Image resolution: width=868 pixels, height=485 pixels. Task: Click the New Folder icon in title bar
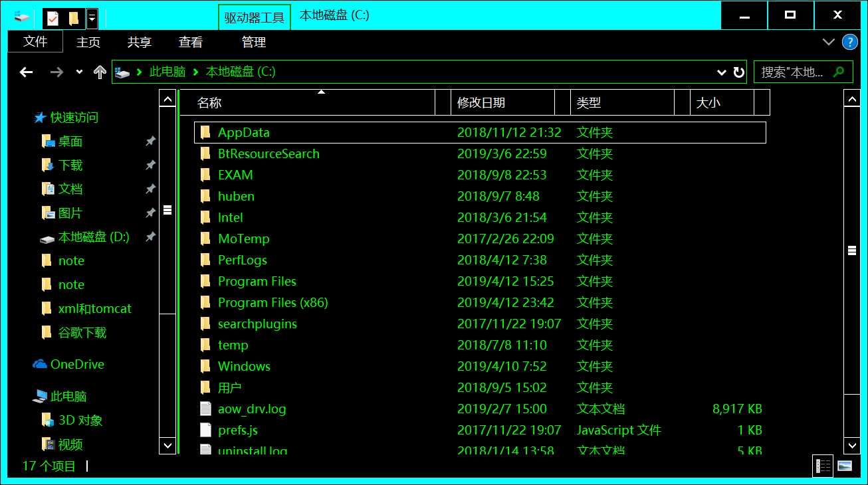(74, 18)
